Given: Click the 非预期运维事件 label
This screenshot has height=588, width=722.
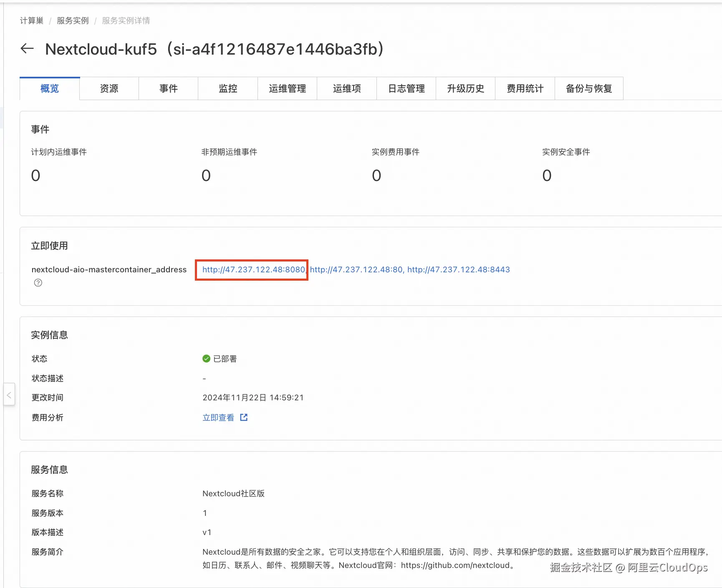Looking at the screenshot, I should (x=229, y=152).
